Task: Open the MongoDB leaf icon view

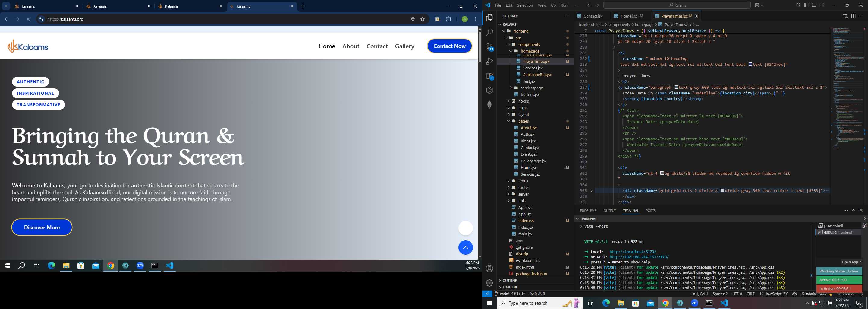Action: 489,105
